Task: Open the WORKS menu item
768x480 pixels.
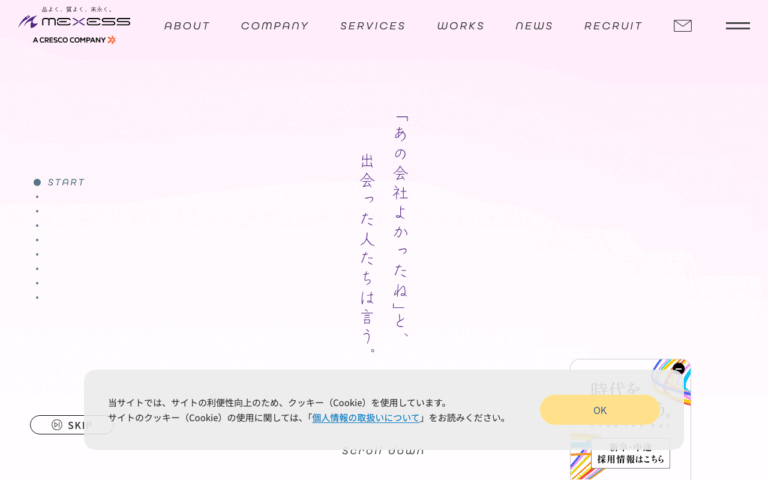Action: 460,26
